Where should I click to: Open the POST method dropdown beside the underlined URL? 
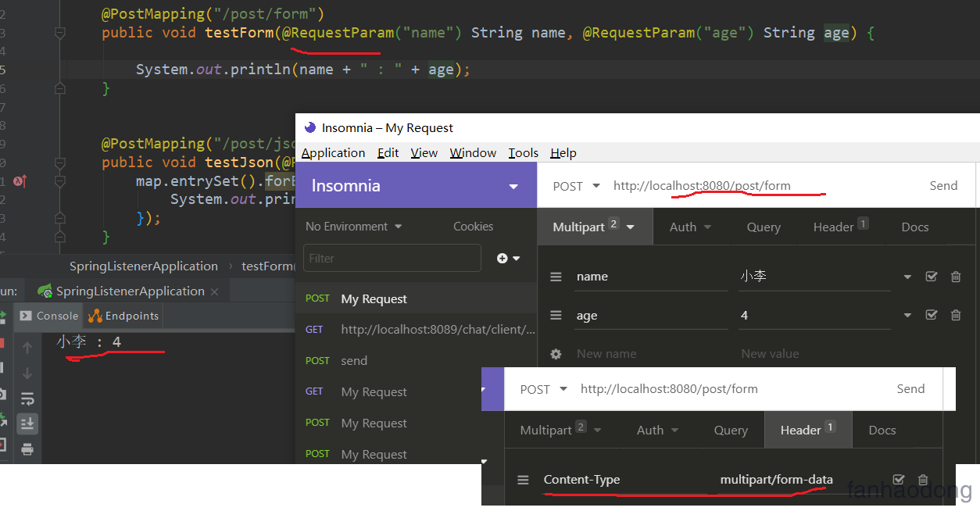pyautogui.click(x=576, y=186)
